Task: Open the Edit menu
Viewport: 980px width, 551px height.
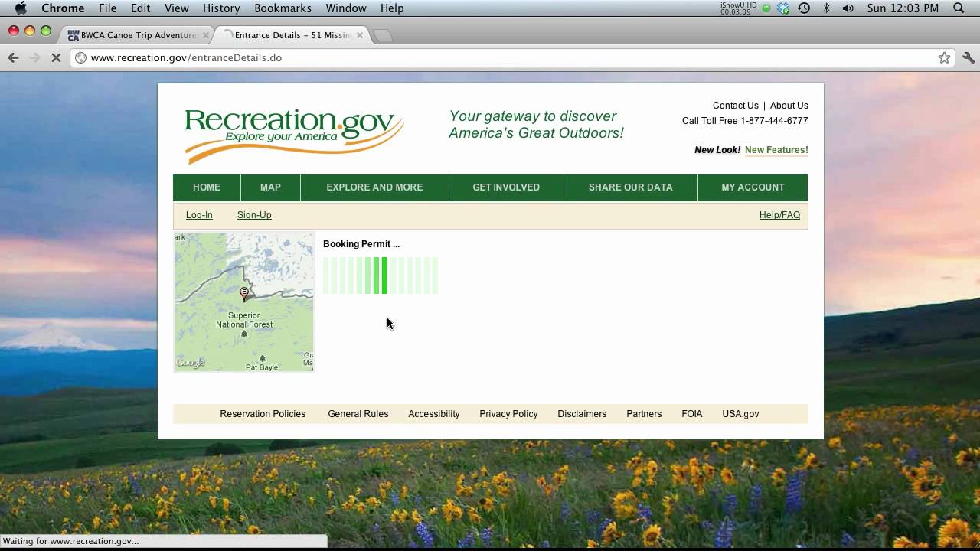Action: point(140,8)
